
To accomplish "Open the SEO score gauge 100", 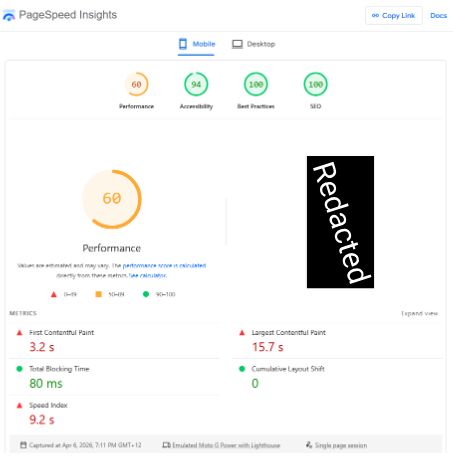I will pyautogui.click(x=315, y=84).
